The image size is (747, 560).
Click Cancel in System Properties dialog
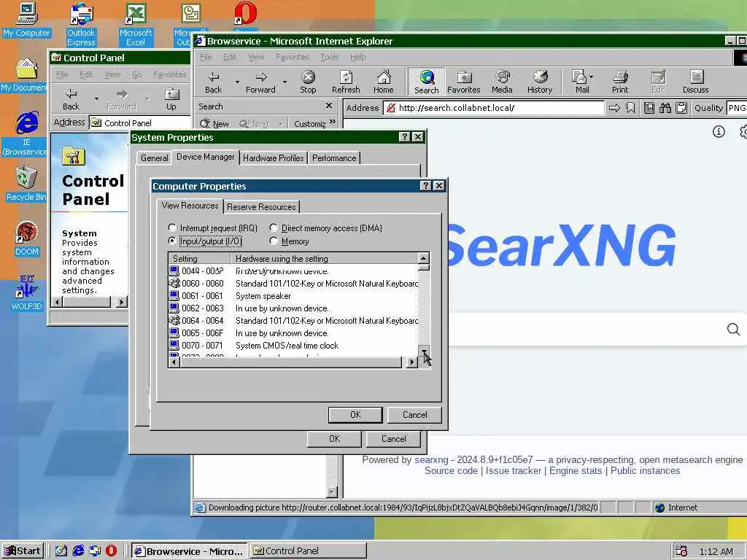coord(393,438)
